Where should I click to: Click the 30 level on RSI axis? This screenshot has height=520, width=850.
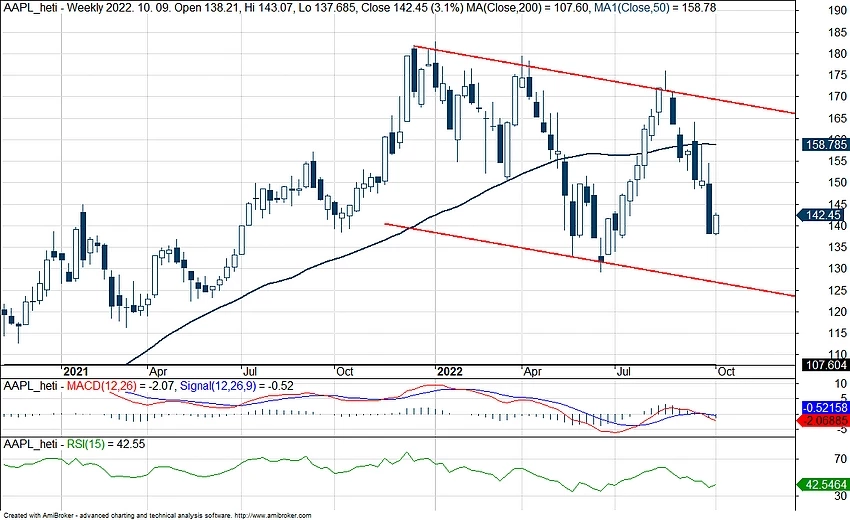841,496
